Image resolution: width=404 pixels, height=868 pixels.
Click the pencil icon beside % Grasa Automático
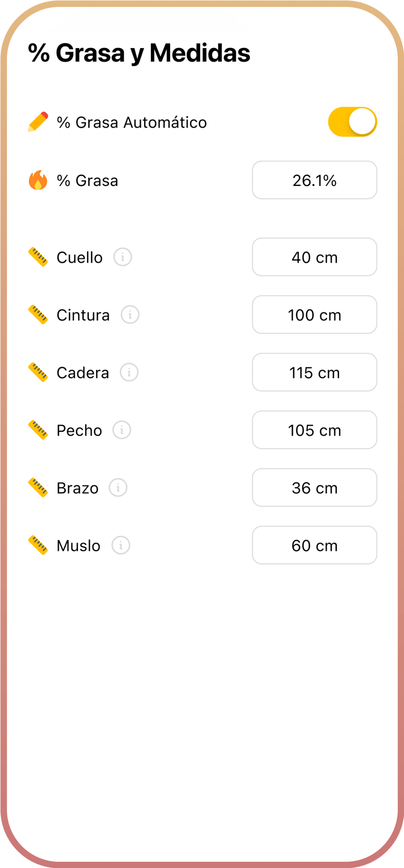tap(38, 121)
